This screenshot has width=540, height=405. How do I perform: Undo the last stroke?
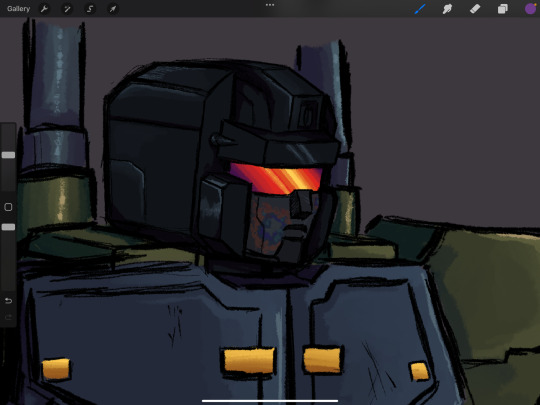(x=8, y=301)
